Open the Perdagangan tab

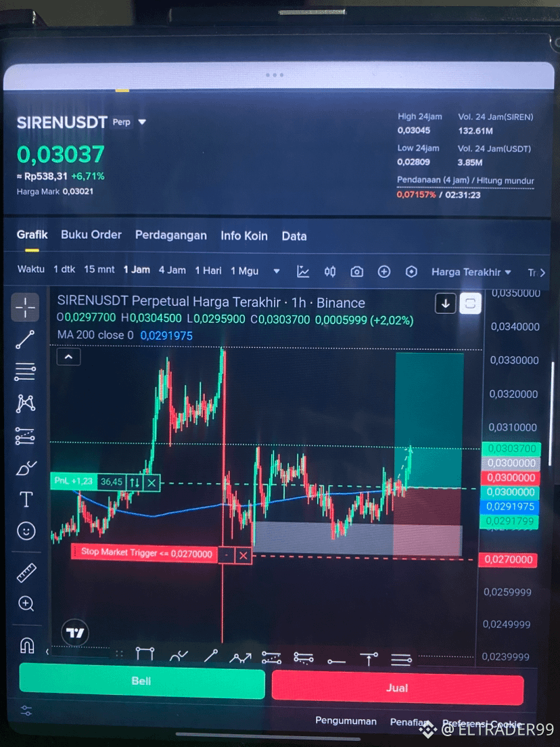click(171, 235)
